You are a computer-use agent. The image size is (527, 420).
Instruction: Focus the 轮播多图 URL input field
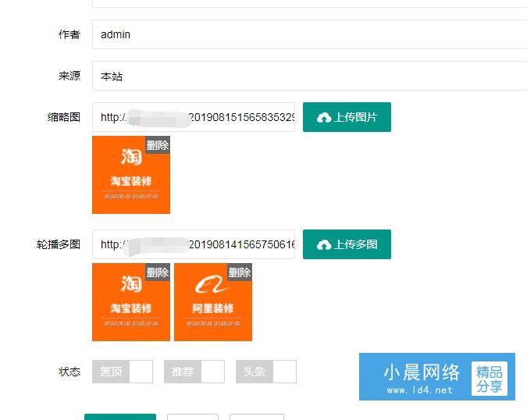pos(194,244)
